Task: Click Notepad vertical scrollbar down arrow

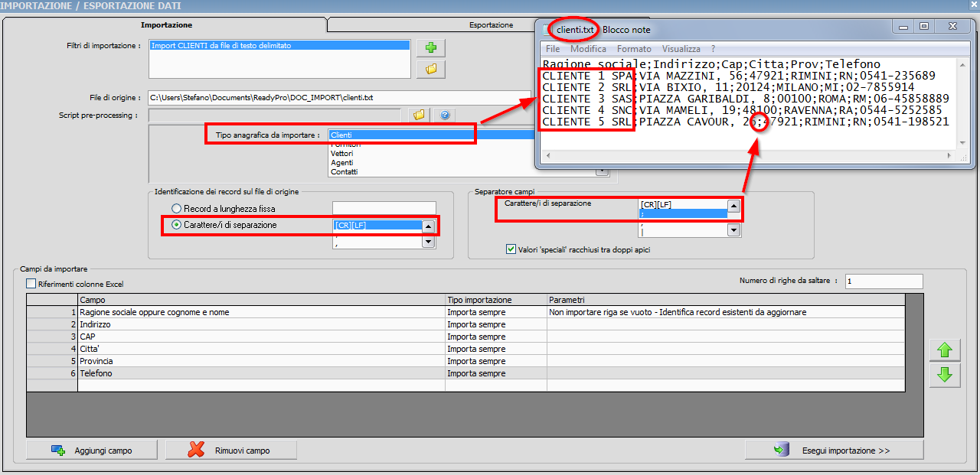Action: pyautogui.click(x=963, y=143)
